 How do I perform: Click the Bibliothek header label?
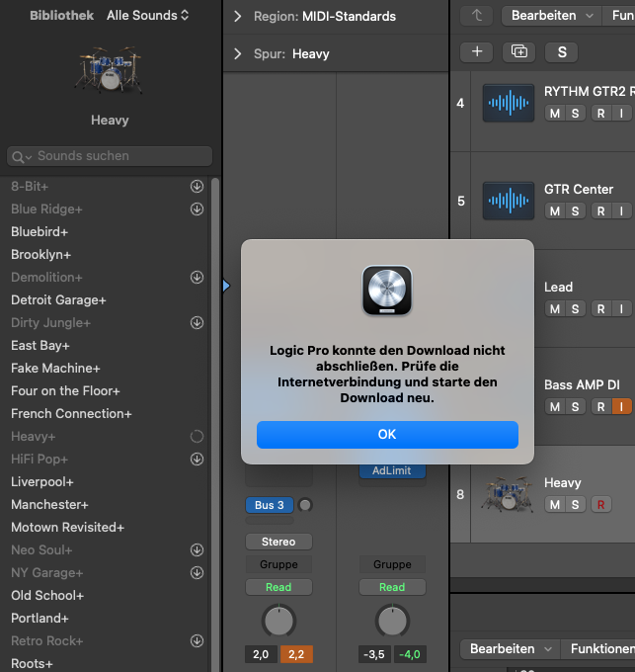(61, 16)
